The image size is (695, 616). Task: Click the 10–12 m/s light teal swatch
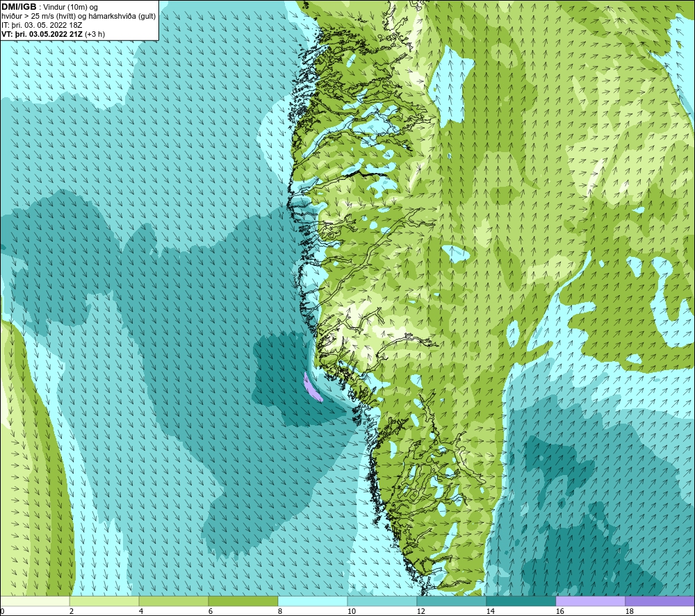coord(382,601)
